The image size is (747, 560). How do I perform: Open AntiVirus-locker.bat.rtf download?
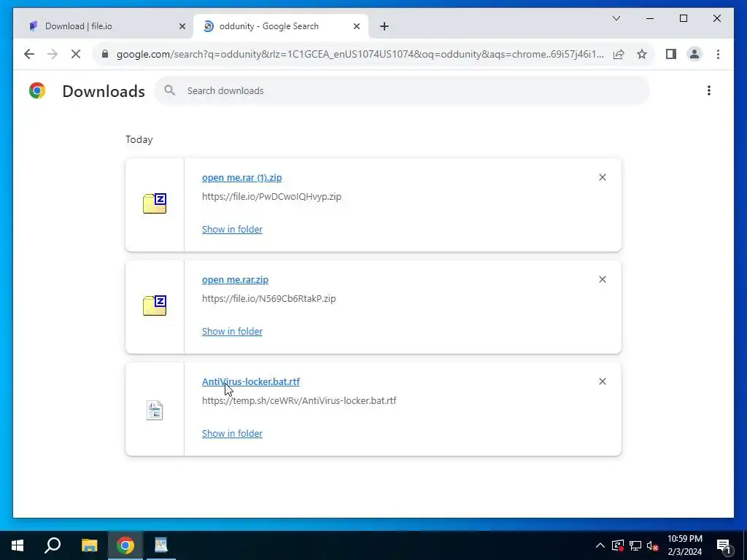251,381
